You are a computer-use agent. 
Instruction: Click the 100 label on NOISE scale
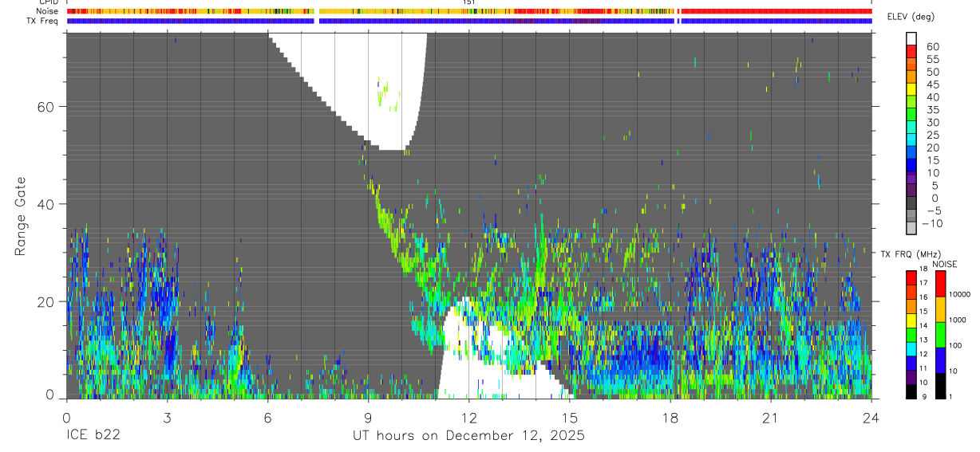coord(955,345)
